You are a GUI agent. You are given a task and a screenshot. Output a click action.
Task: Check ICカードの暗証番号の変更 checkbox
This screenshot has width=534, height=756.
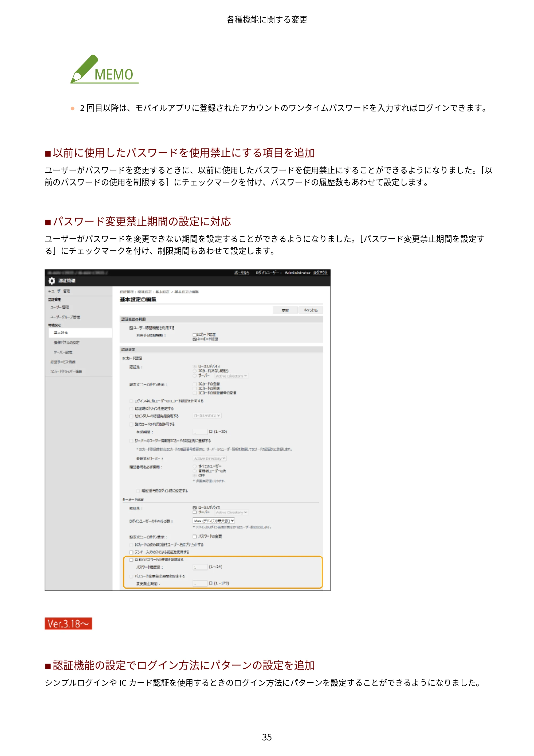(x=195, y=393)
